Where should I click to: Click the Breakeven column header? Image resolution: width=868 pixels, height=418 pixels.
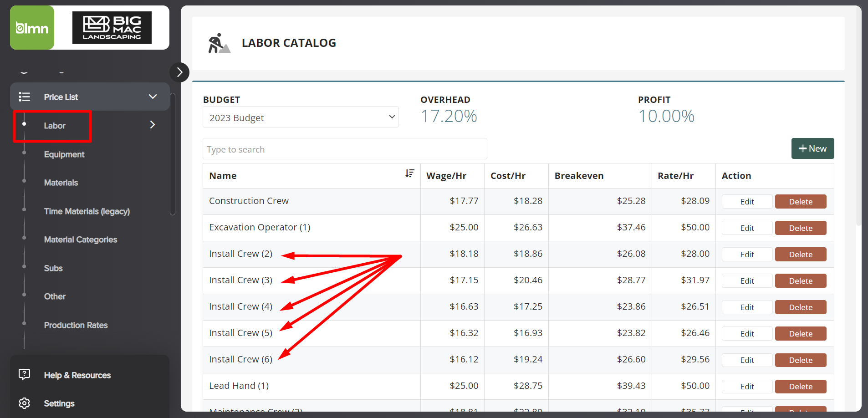click(x=579, y=176)
